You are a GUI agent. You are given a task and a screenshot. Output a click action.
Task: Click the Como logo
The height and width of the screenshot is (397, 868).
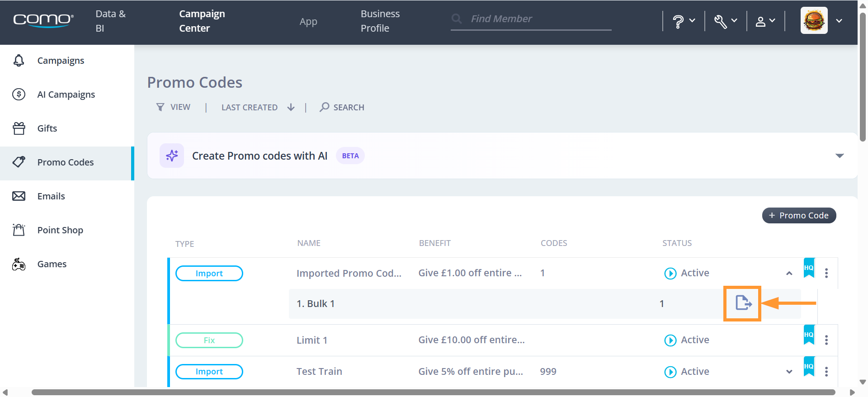click(43, 20)
